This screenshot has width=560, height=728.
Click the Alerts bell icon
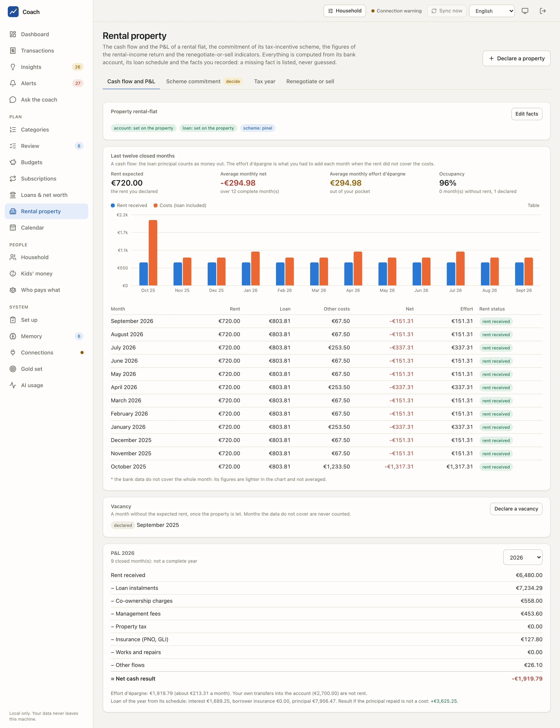(x=13, y=83)
